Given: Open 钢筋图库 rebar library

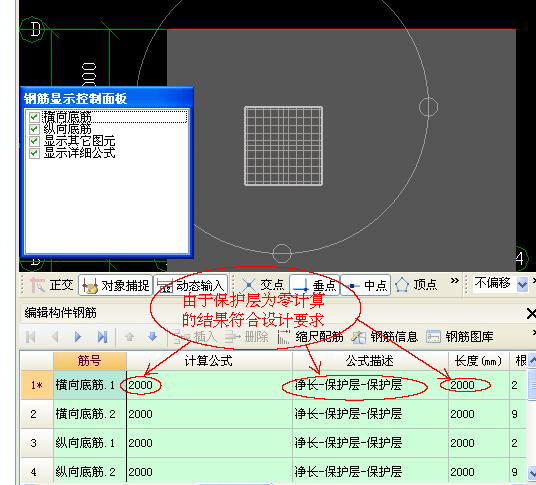Looking at the screenshot, I should (x=460, y=337).
